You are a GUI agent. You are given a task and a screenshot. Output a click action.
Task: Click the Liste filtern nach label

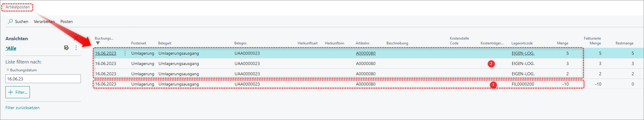click(x=24, y=62)
